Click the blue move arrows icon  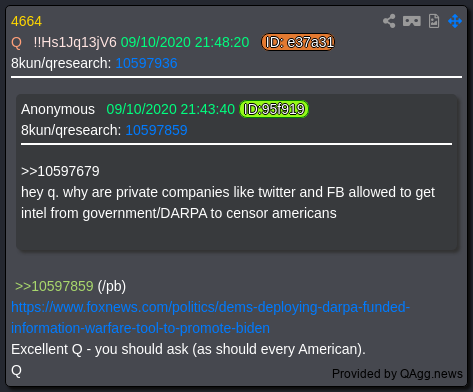pyautogui.click(x=455, y=21)
